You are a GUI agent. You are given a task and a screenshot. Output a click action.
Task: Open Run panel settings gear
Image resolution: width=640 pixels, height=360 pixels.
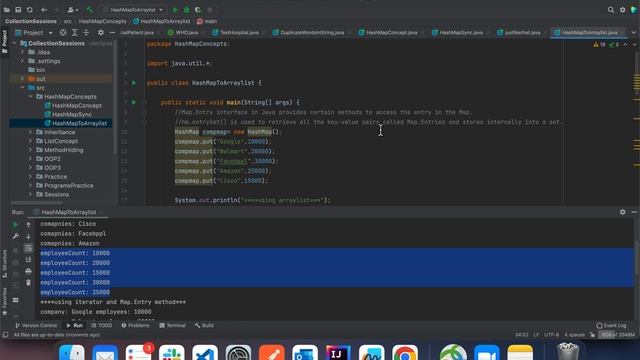(x=622, y=212)
